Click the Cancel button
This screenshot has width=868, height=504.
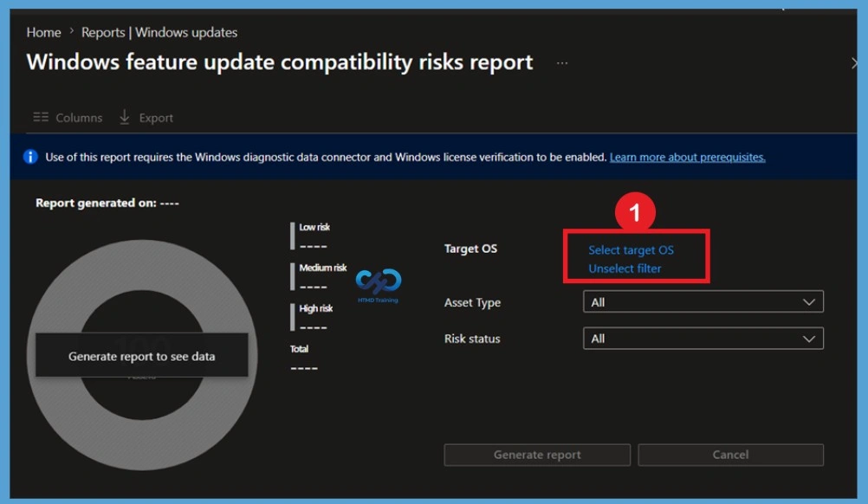(731, 455)
